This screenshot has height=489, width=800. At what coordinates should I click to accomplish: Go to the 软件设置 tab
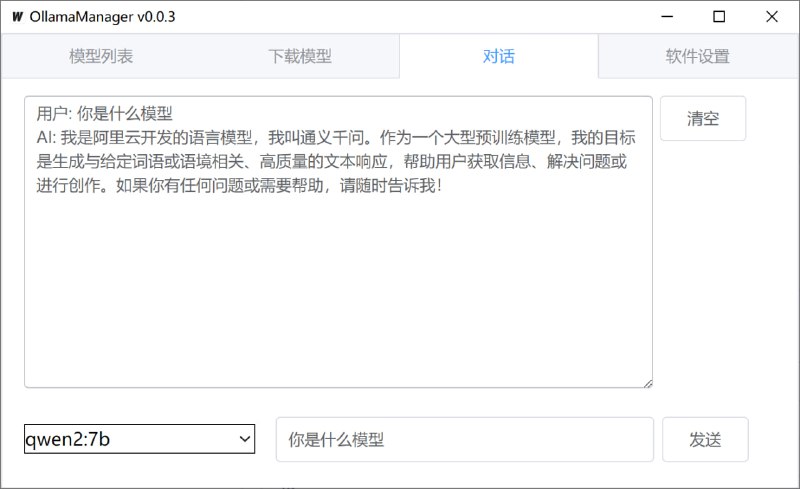[697, 56]
